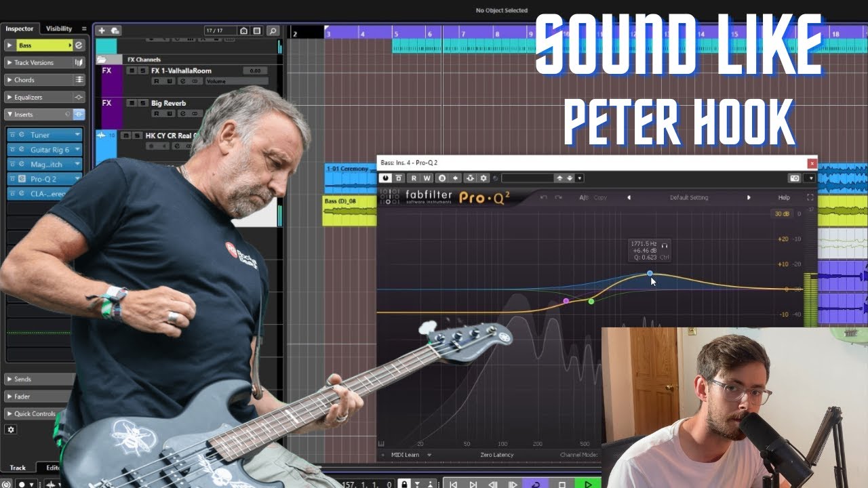This screenshot has height=488, width=868.
Task: Open the Tuner insert plugin dropdown
Action: click(x=77, y=135)
